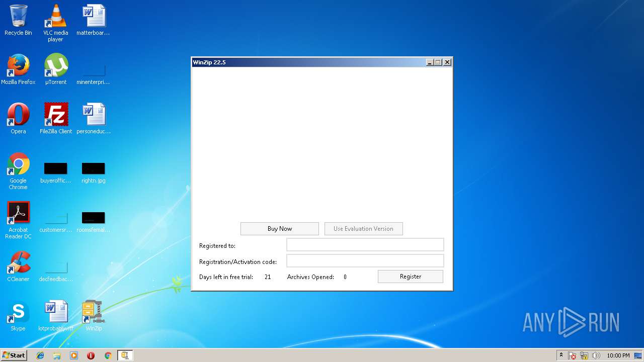This screenshot has width=644, height=362.
Task: Open Opera from the taskbar
Action: 91,355
